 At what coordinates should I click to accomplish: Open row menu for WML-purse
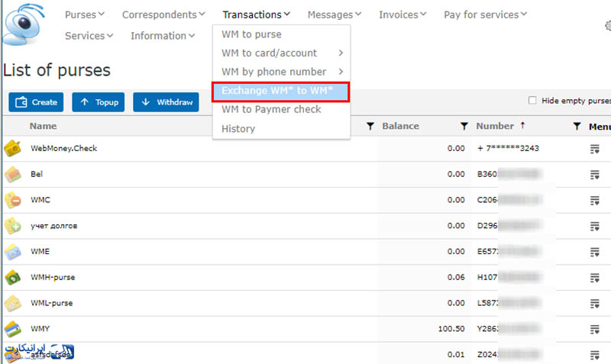tap(595, 304)
